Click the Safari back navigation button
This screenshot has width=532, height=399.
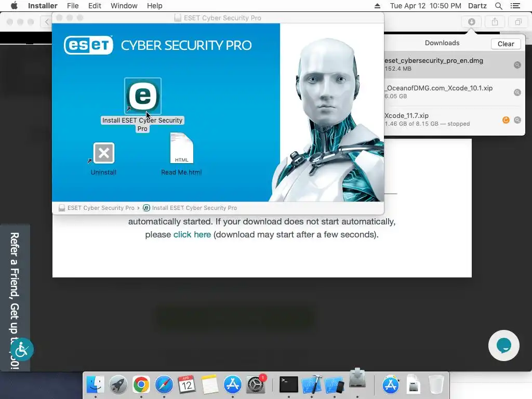46,22
